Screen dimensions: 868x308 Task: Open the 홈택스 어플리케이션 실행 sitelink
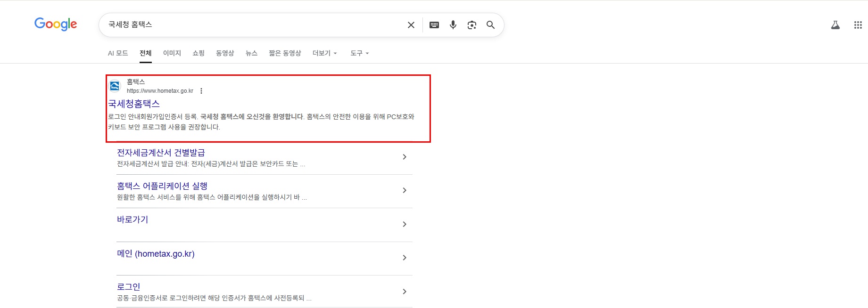coord(162,186)
